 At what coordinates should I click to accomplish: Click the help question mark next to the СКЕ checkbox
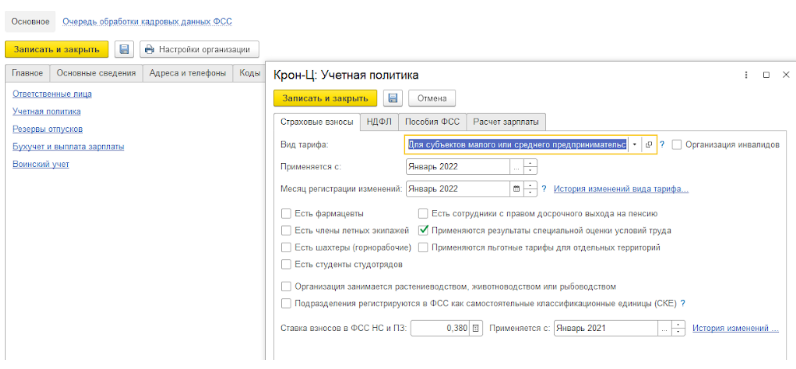click(683, 304)
